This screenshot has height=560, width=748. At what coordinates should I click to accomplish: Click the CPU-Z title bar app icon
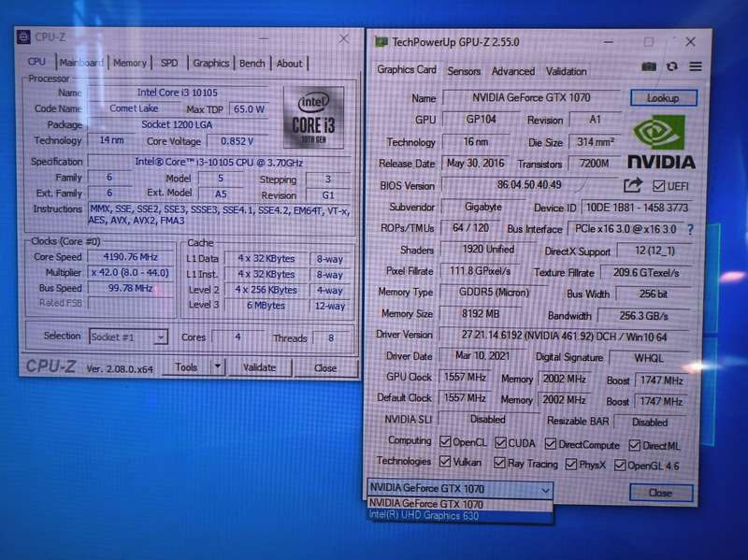pos(23,36)
